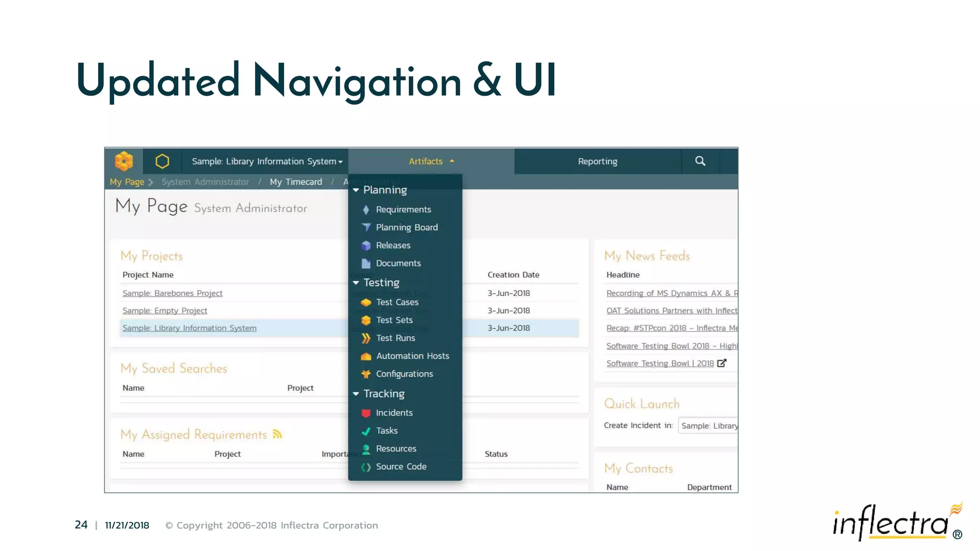Screen dimensions: 980x551
Task: Click the Test Sets icon
Action: point(366,320)
